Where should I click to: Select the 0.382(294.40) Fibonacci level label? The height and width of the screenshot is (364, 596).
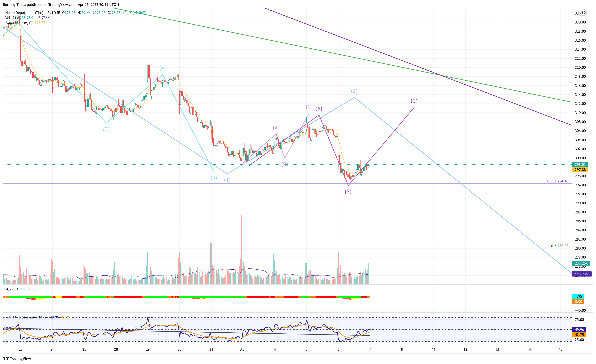tap(558, 181)
